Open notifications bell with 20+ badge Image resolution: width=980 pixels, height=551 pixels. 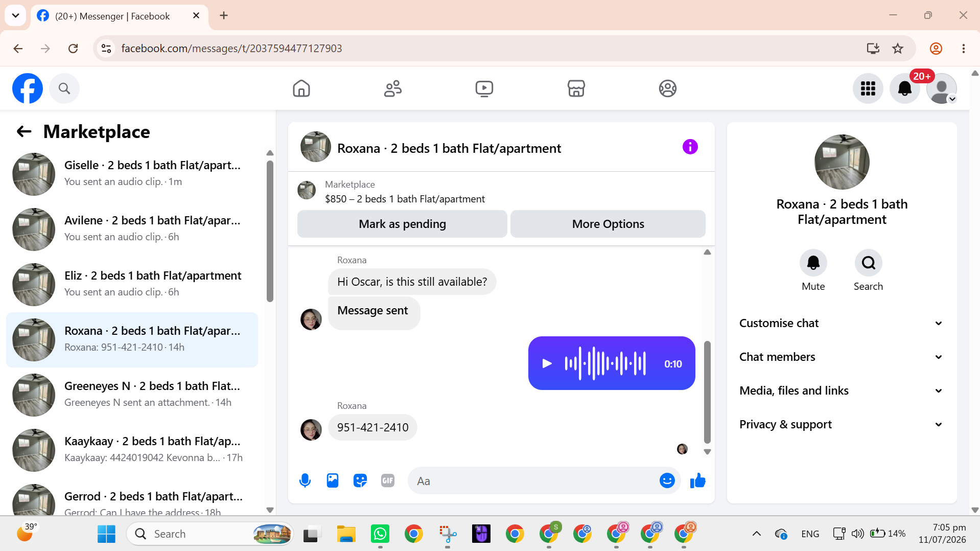pyautogui.click(x=905, y=88)
